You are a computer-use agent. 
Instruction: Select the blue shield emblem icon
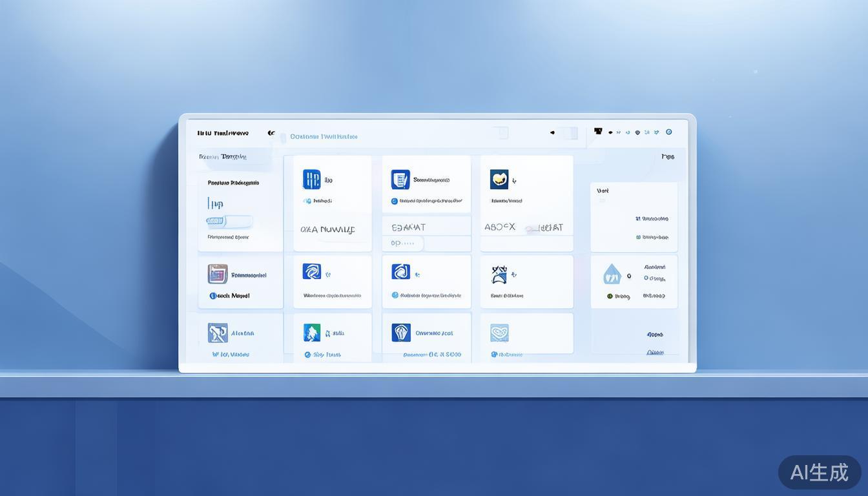click(401, 333)
